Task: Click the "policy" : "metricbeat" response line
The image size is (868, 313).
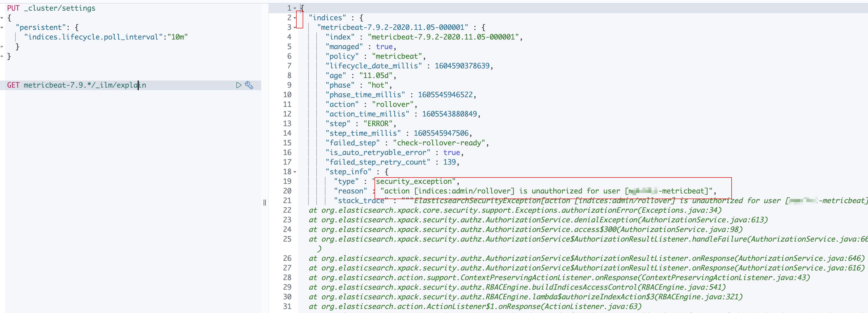Action: [x=376, y=56]
